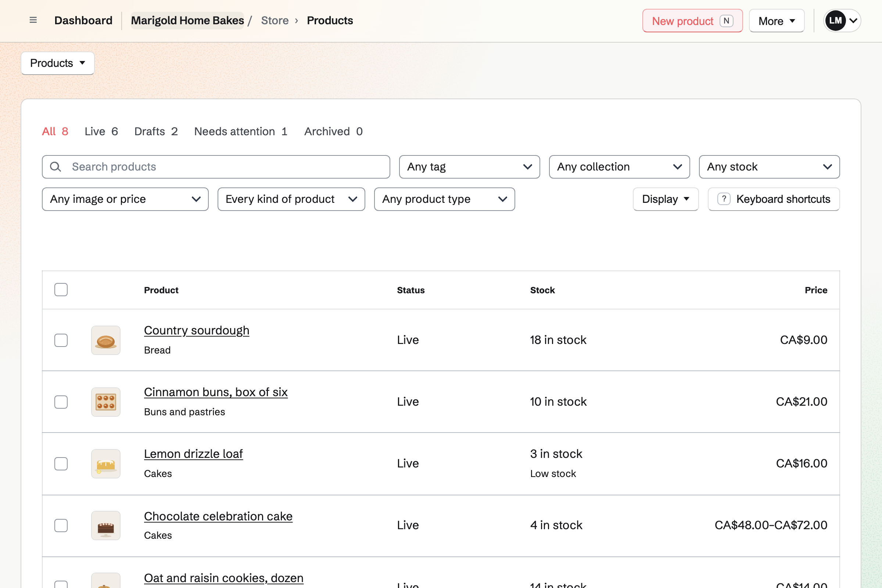Go to Dashboard link

pos(83,20)
